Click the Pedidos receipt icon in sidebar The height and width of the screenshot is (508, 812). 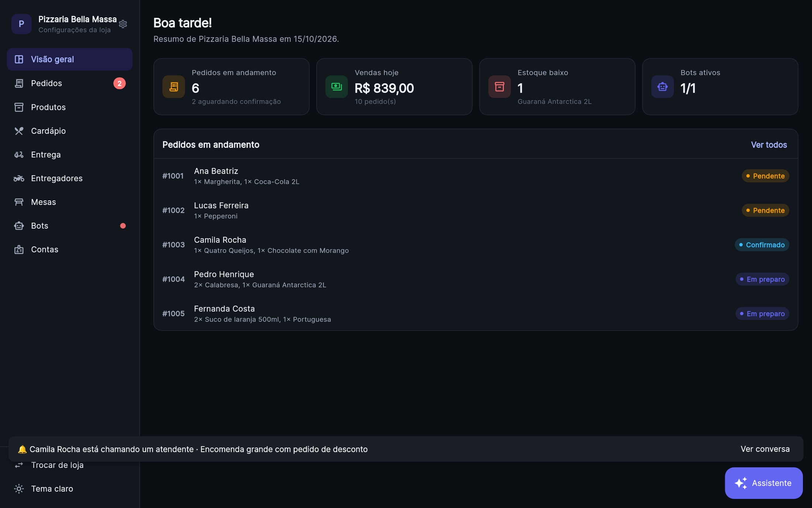coord(19,83)
